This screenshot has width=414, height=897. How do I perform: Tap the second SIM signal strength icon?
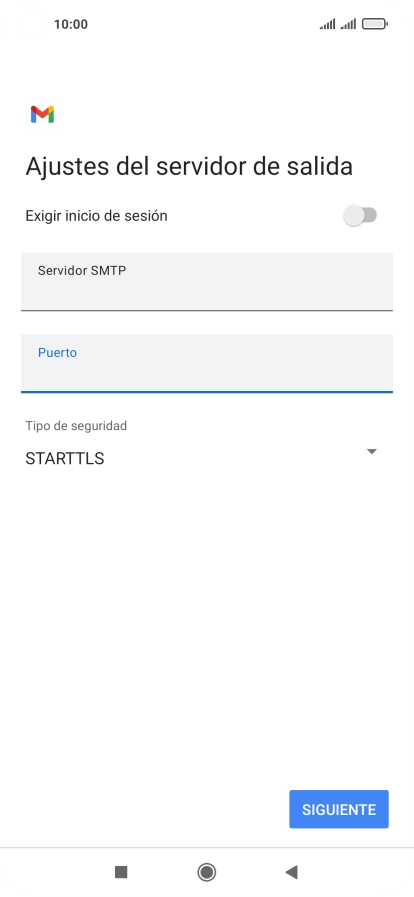348,24
